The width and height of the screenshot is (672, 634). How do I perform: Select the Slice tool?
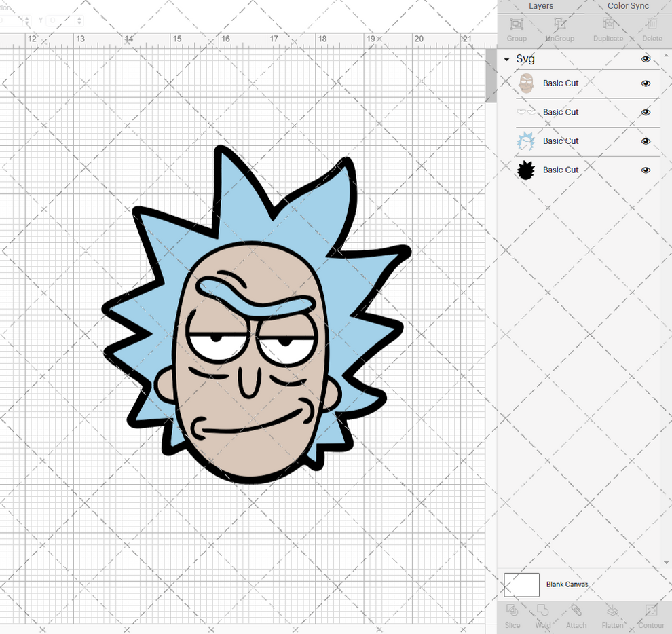512,616
